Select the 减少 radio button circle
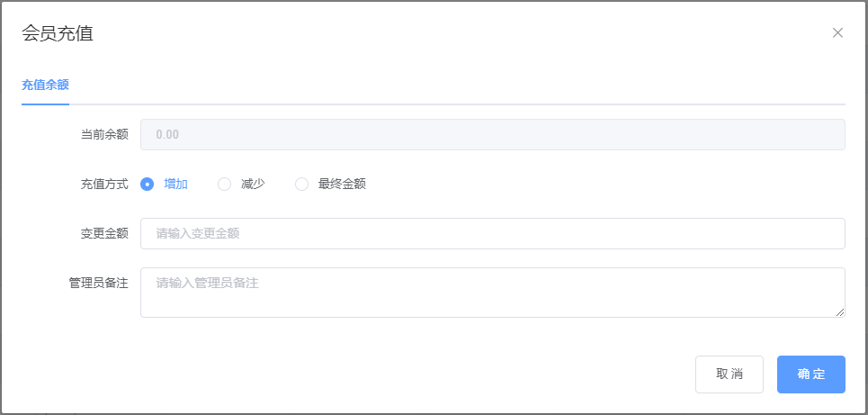This screenshot has height=415, width=868. (x=225, y=185)
